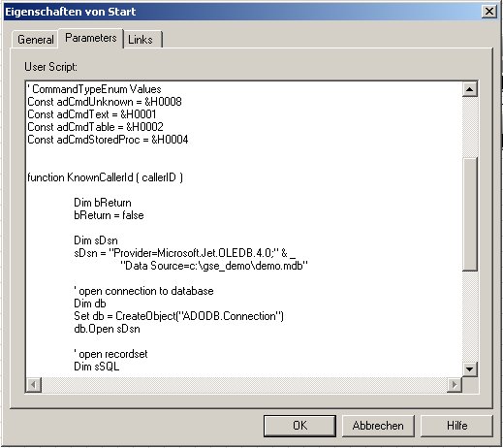Viewport: 503px width, 448px height.
Task: Click the comment "' open recordset"
Action: pyautogui.click(x=110, y=354)
